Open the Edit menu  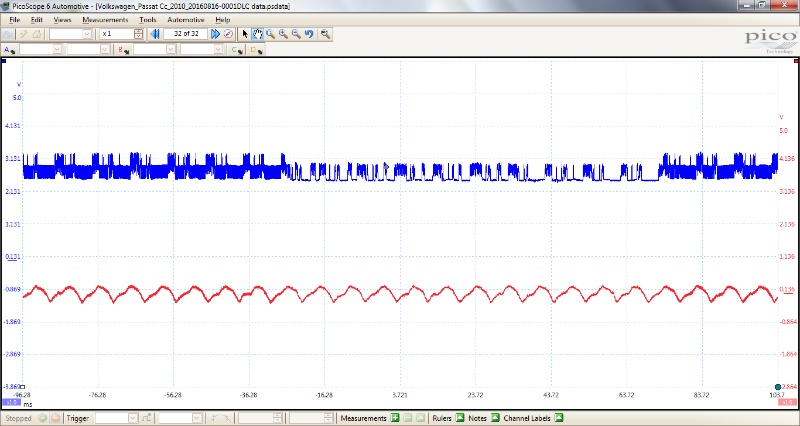[x=37, y=20]
